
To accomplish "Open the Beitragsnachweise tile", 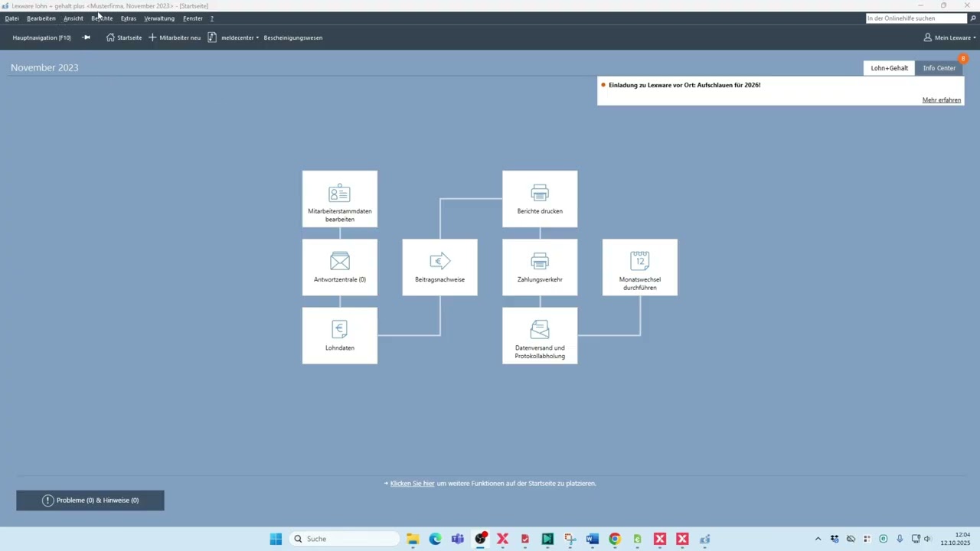I will [440, 267].
